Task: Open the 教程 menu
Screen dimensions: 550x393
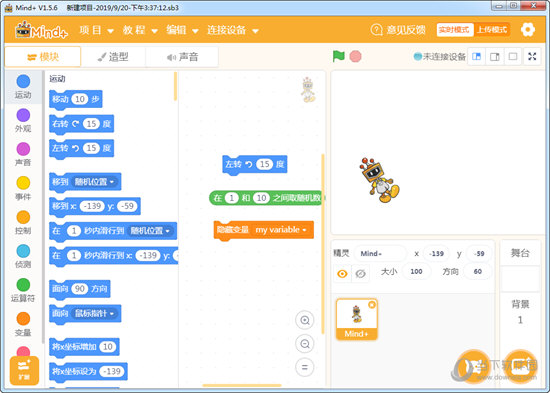Action: (x=140, y=30)
